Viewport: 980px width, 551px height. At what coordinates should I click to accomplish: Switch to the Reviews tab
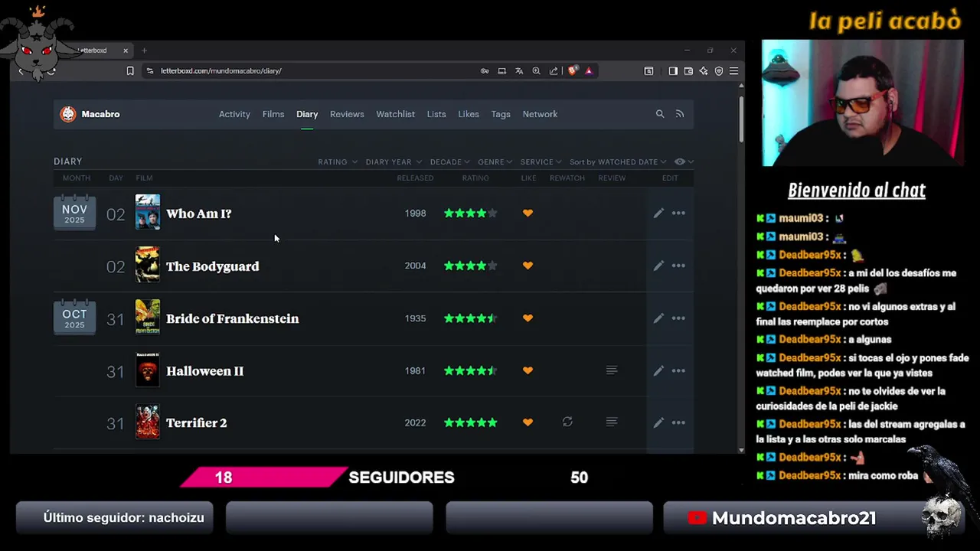[347, 114]
